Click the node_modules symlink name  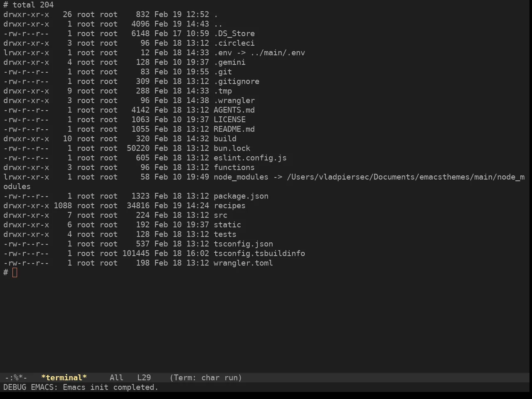point(241,177)
